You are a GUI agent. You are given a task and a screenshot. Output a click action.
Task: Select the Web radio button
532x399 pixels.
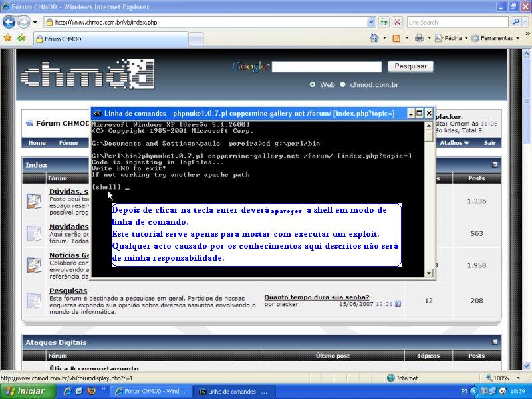(312, 85)
